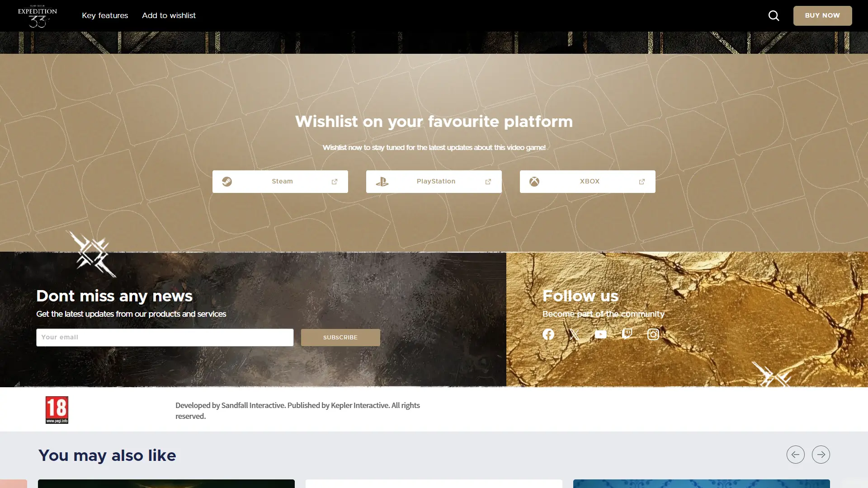Open the YouTube channel icon
Viewport: 868px width, 488px height.
(x=601, y=334)
